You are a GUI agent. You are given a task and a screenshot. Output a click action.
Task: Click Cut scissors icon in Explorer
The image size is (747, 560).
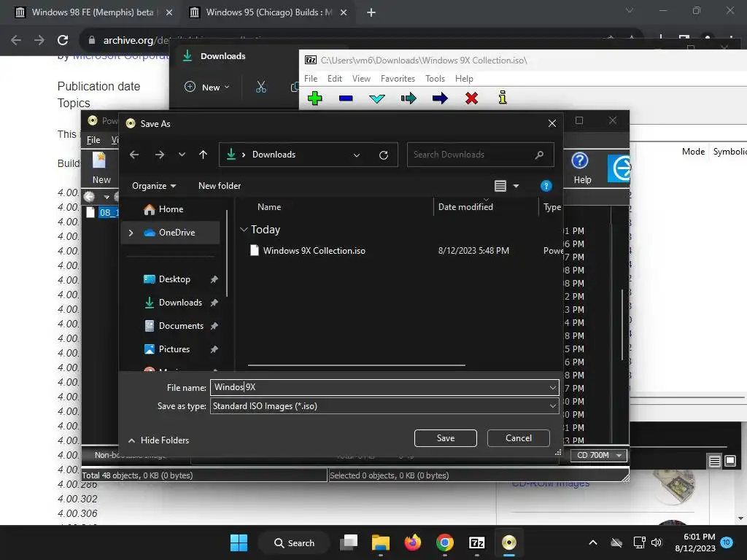point(260,87)
